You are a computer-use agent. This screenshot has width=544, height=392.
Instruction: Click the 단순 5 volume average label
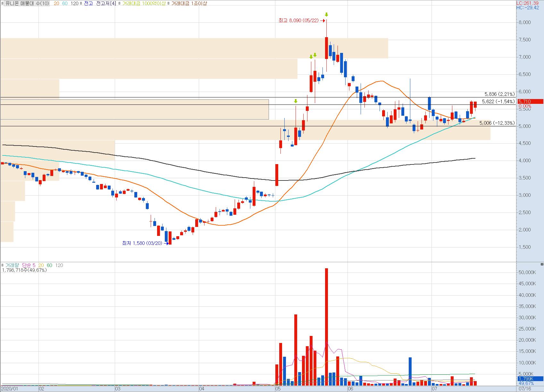[29, 265]
